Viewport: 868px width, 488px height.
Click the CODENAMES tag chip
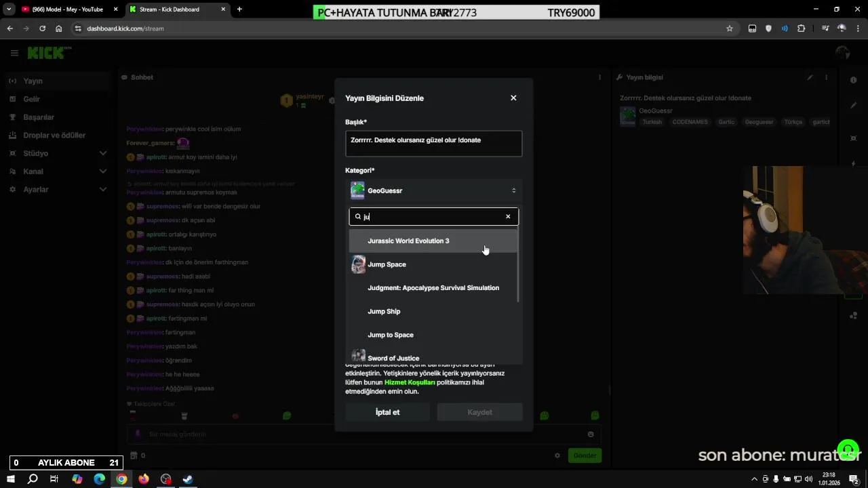[690, 122]
